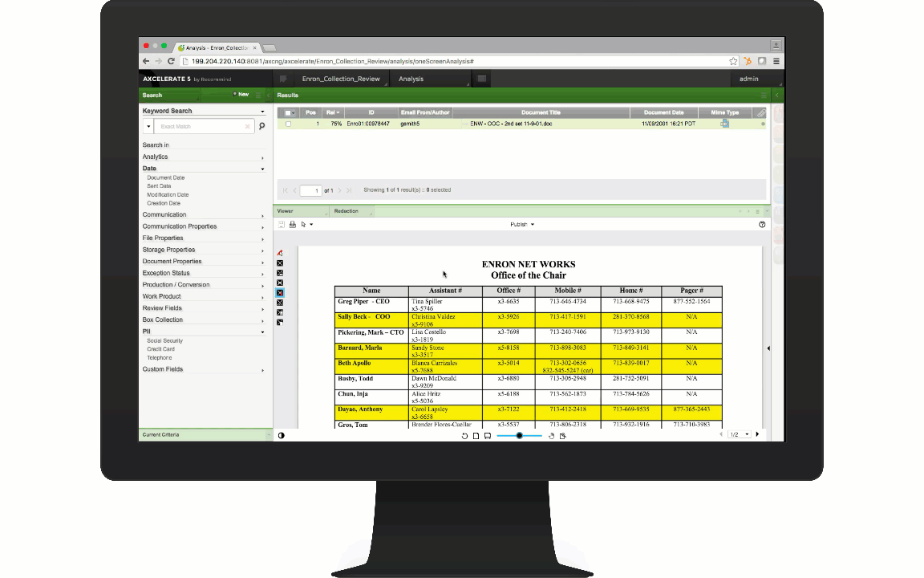924x578 pixels.
Task: Go to the first results page
Action: point(286,190)
